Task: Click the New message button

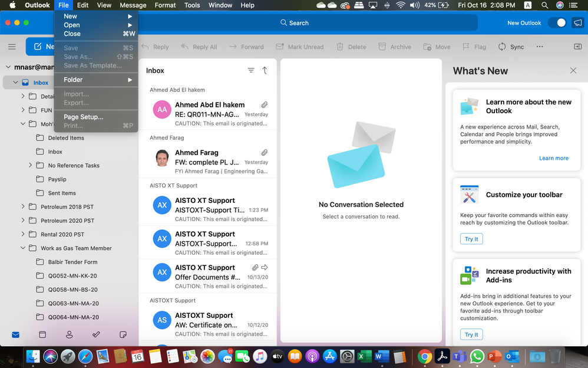Action: coord(41,47)
